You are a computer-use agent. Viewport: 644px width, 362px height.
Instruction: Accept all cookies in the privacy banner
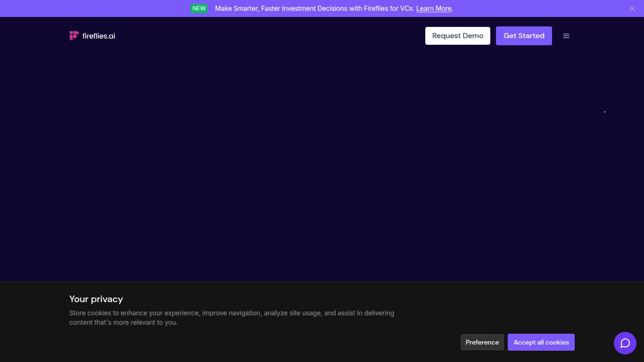tap(541, 342)
